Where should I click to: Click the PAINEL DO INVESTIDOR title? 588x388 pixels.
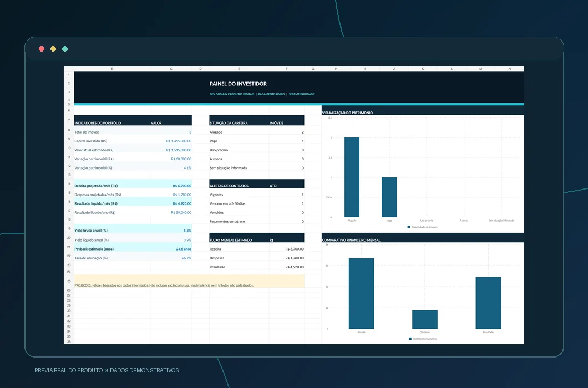click(238, 84)
